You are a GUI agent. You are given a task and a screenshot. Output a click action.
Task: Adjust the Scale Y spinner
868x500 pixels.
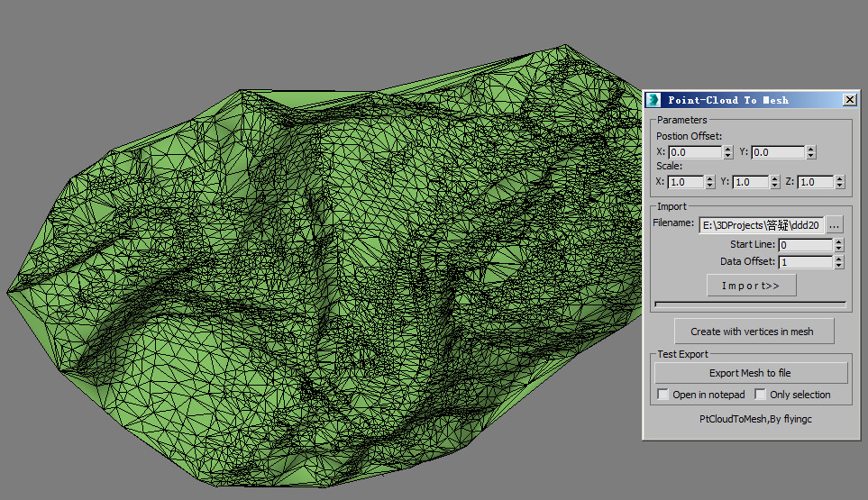click(x=775, y=182)
